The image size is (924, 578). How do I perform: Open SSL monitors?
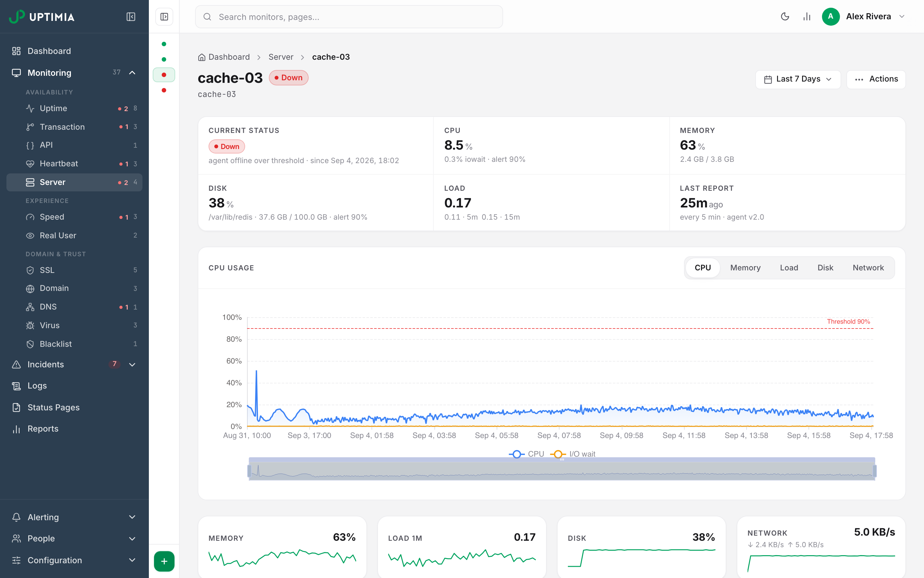point(74,270)
